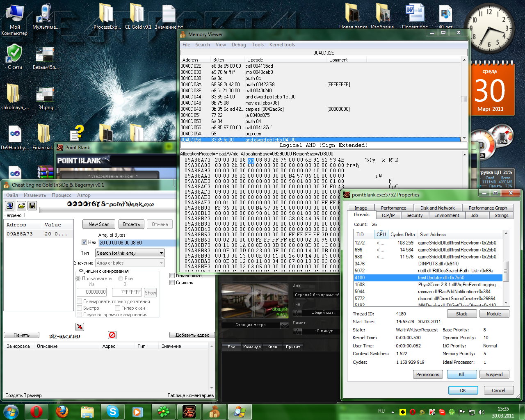Open media player icon on taskbar
The width and height of the screenshot is (525, 420).
tap(137, 411)
